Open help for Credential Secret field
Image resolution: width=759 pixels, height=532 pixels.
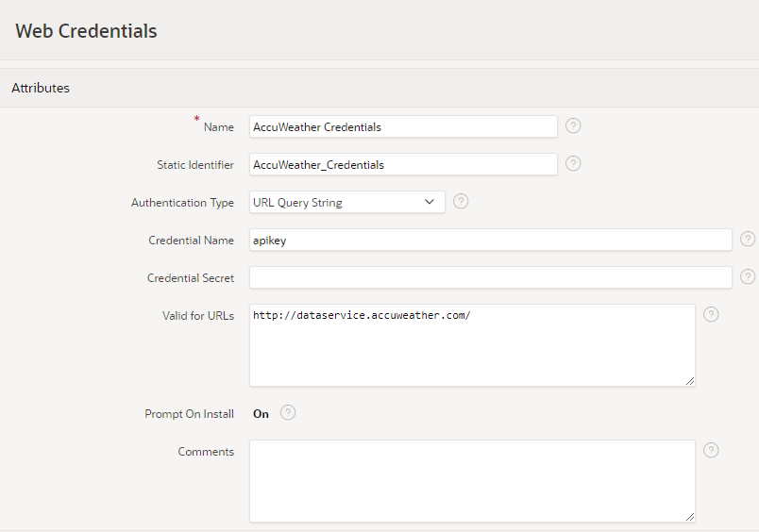point(748,276)
